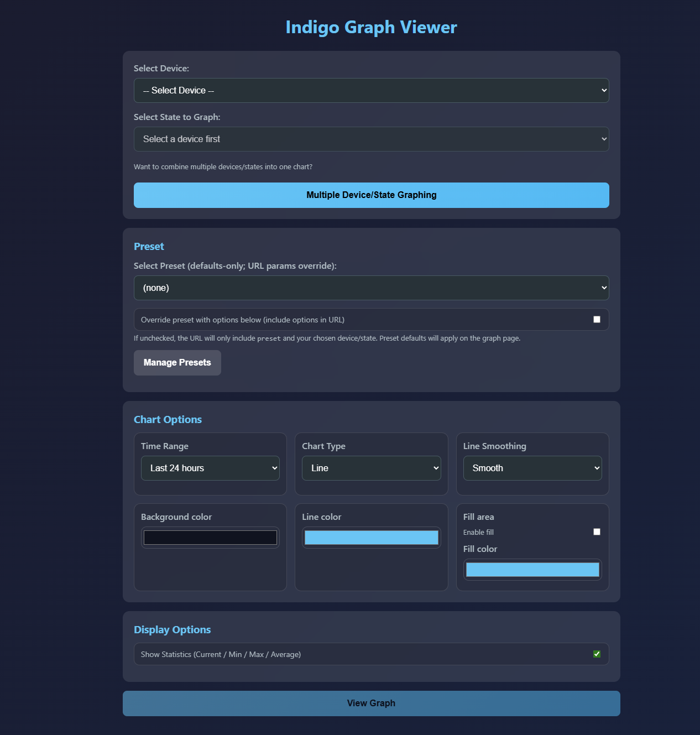Open the Select Preset dropdown

(371, 288)
